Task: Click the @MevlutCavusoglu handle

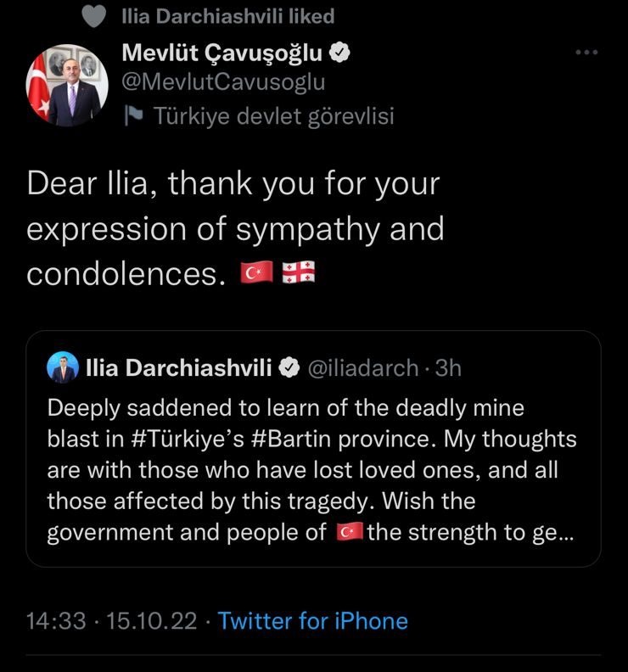Action: click(223, 82)
